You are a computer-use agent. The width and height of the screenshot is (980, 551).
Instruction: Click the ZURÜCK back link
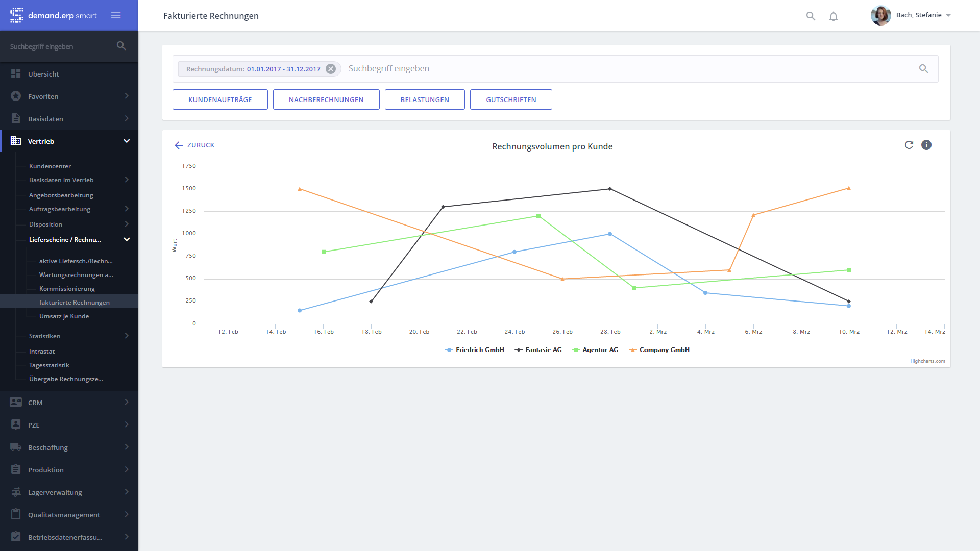194,145
